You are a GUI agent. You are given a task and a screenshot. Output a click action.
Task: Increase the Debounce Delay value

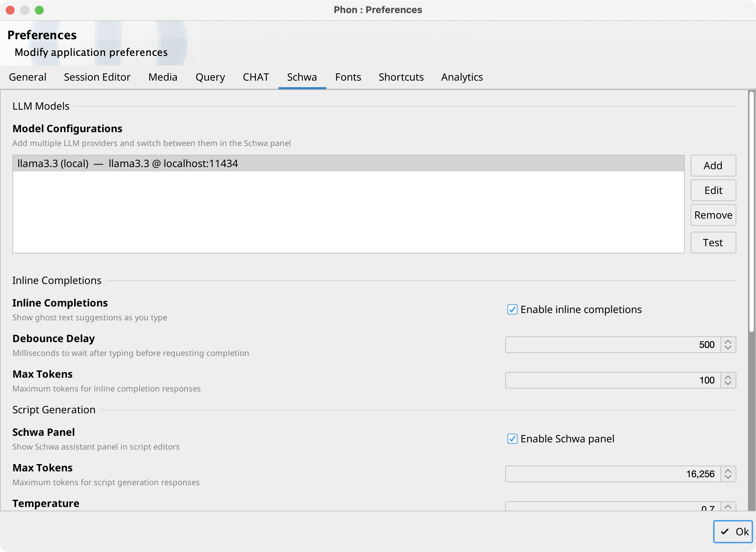click(x=728, y=341)
